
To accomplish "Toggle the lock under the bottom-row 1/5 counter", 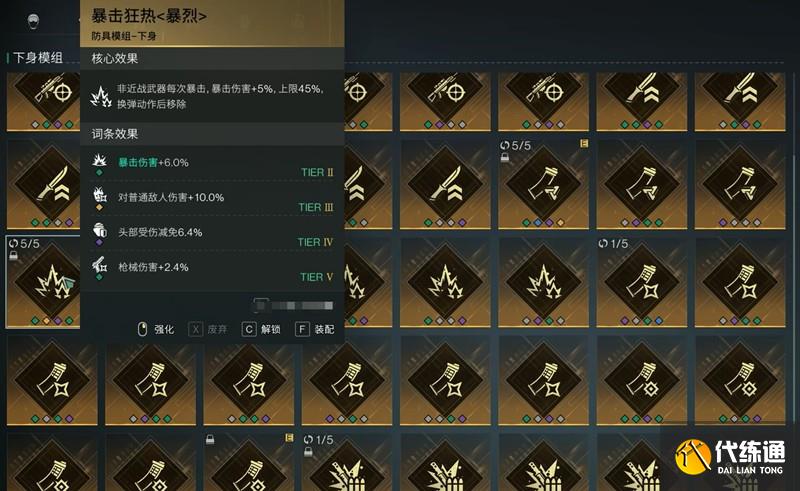I will coord(308,452).
